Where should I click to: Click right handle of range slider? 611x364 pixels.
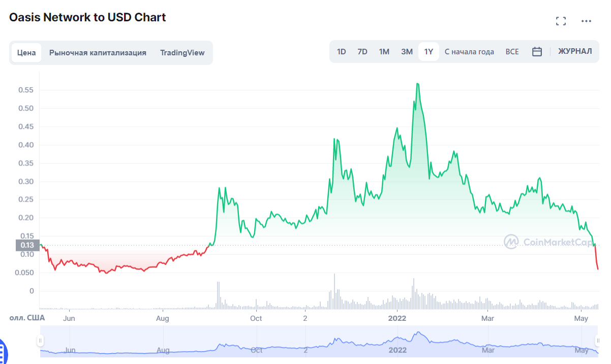pyautogui.click(x=598, y=340)
